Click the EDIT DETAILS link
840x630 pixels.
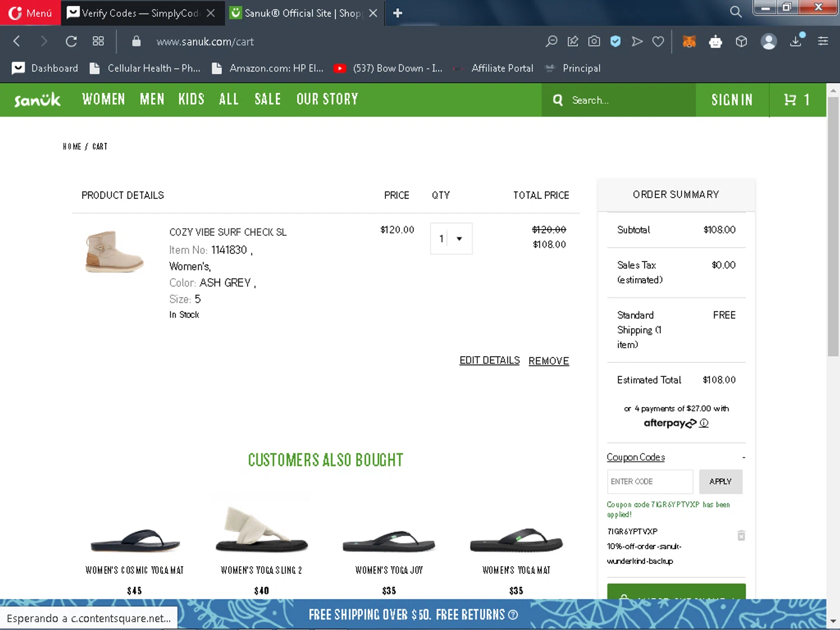coord(489,361)
